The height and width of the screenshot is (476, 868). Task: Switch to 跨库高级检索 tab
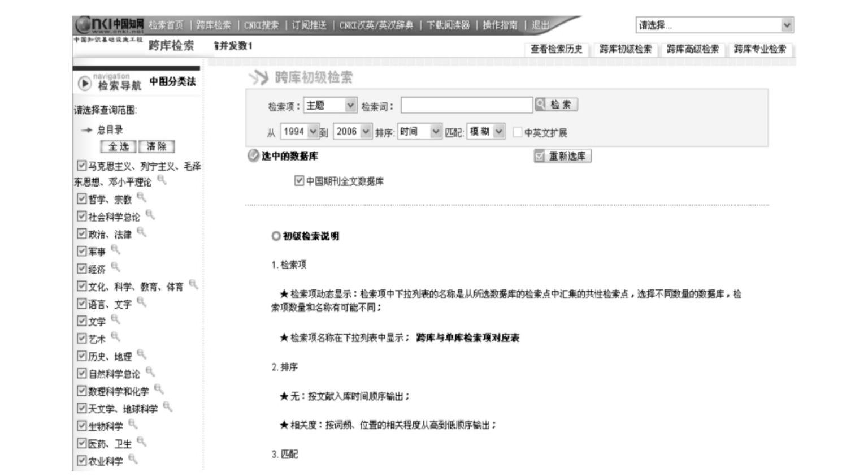tap(693, 49)
